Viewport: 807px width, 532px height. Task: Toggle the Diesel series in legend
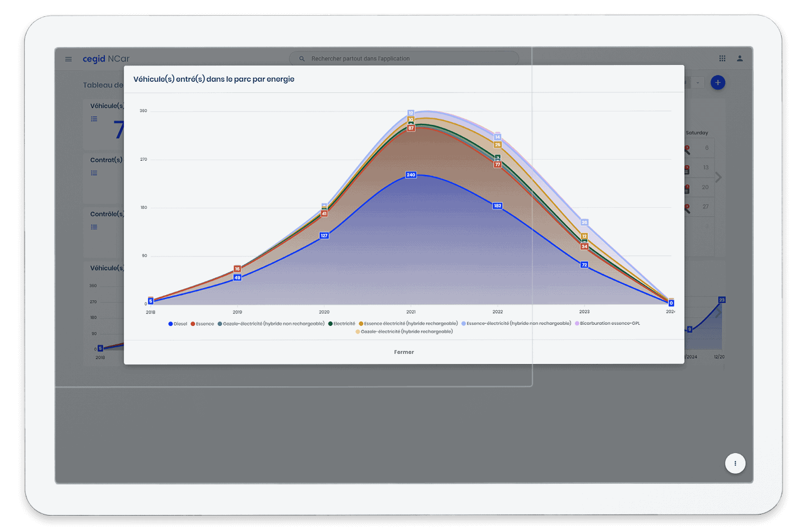point(178,324)
